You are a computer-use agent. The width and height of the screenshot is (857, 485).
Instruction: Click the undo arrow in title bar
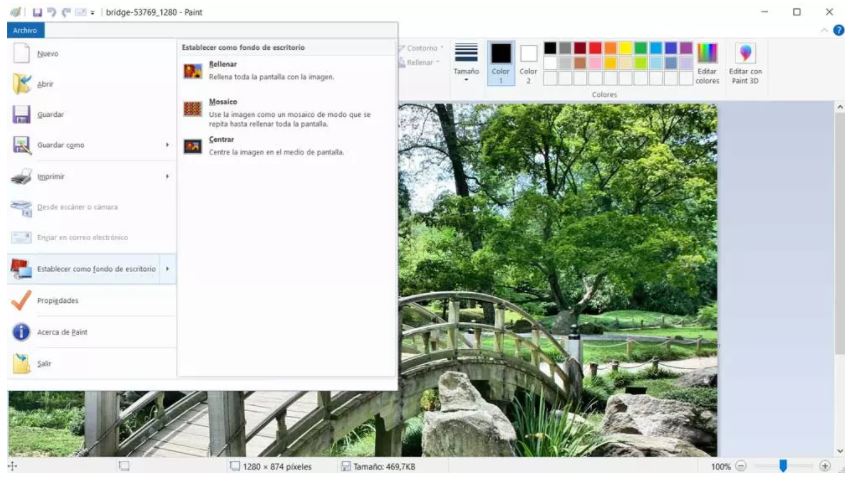(x=52, y=12)
